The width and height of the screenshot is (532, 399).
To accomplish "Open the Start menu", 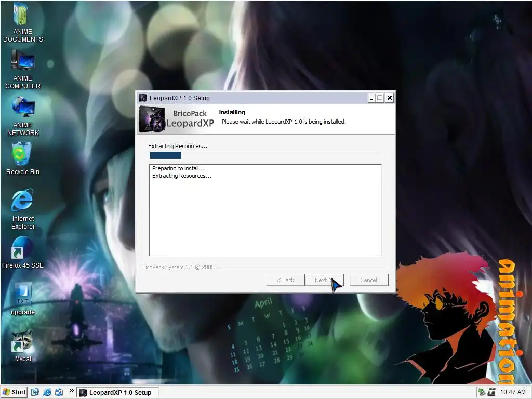I will [14, 392].
